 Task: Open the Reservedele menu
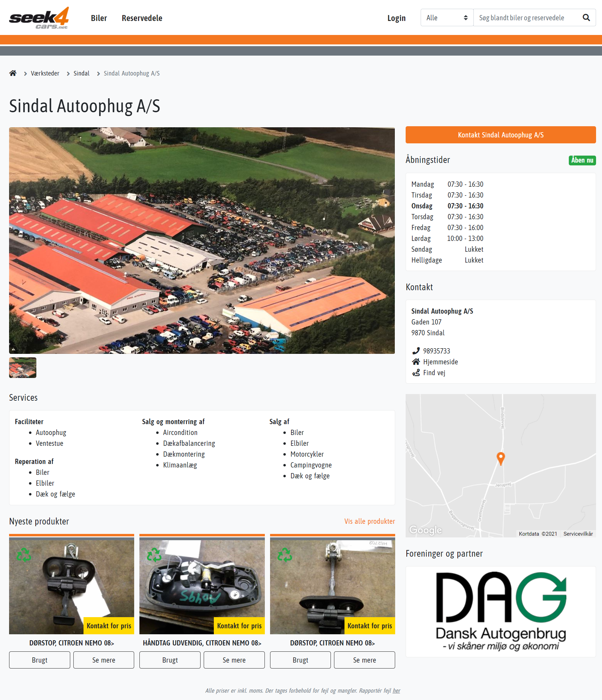[142, 18]
